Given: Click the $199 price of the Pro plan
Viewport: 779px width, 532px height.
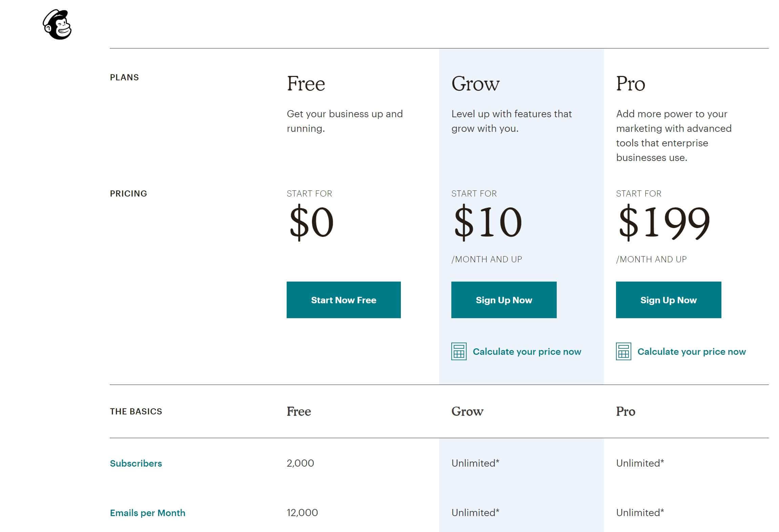Looking at the screenshot, I should 664,222.
